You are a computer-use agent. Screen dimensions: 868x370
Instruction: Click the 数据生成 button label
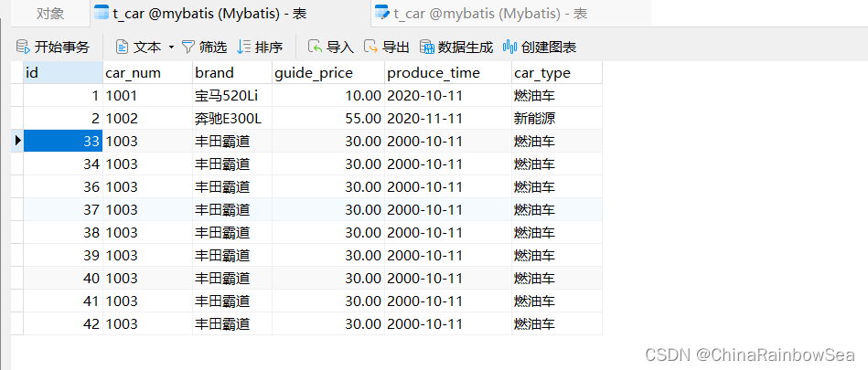466,47
